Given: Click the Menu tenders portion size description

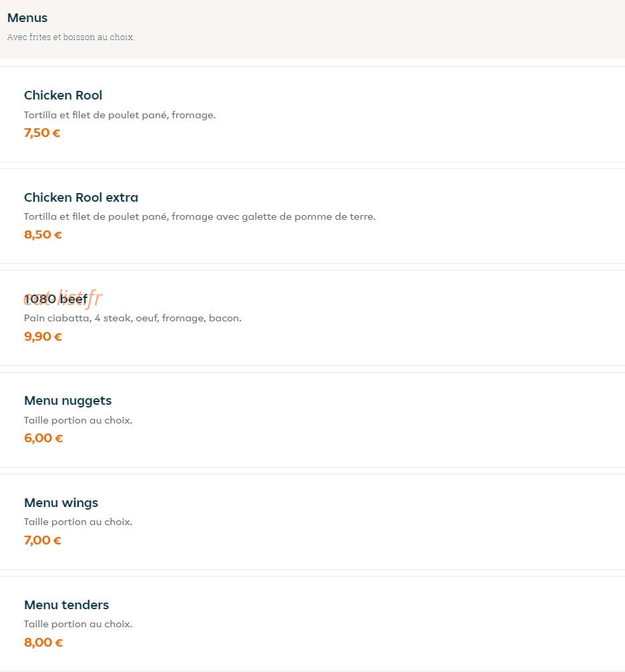Looking at the screenshot, I should coord(78,624).
